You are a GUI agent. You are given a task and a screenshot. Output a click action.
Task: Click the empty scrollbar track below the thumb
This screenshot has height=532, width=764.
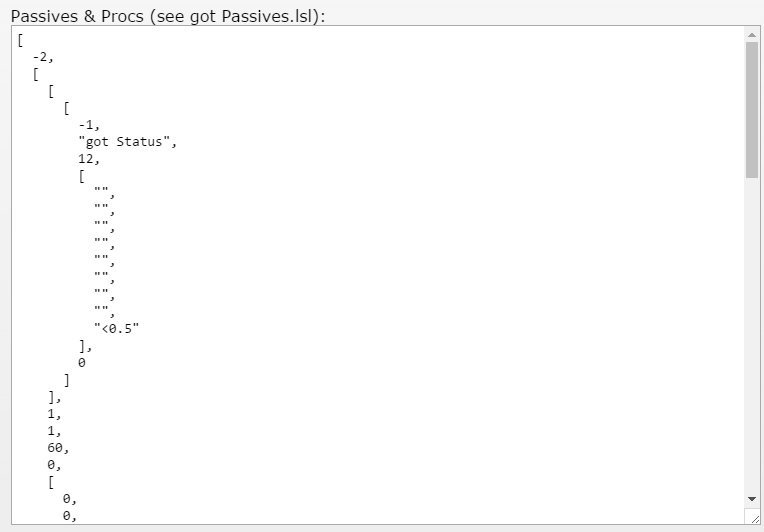coord(752,330)
